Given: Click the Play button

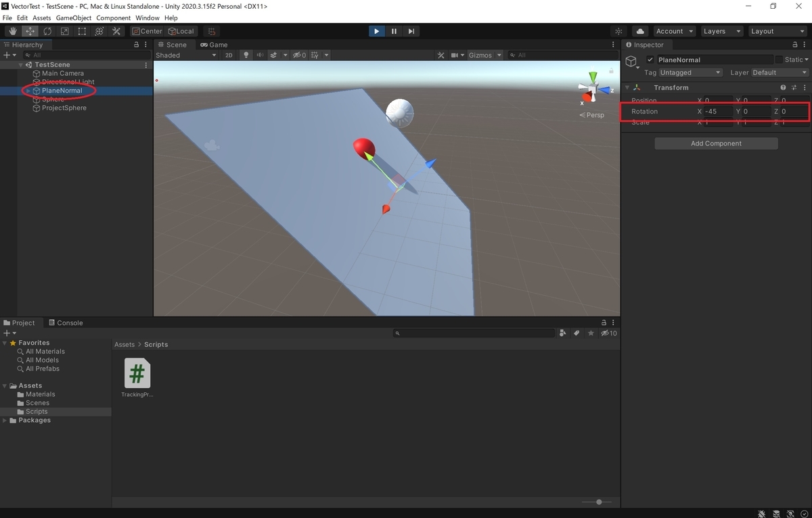Looking at the screenshot, I should tap(376, 31).
